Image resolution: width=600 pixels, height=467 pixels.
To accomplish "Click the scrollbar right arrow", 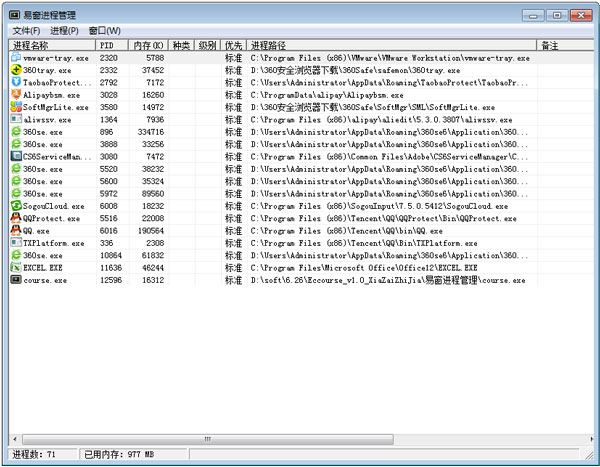I will point(591,439).
